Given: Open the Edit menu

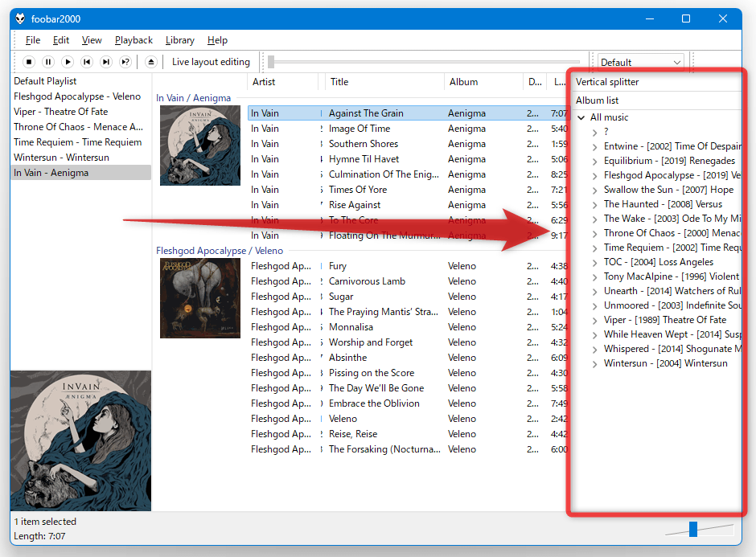Looking at the screenshot, I should pos(61,40).
